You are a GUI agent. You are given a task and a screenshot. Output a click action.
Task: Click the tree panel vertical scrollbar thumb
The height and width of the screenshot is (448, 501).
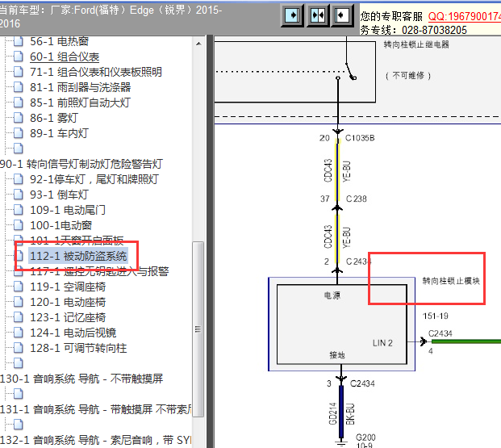[x=198, y=329]
